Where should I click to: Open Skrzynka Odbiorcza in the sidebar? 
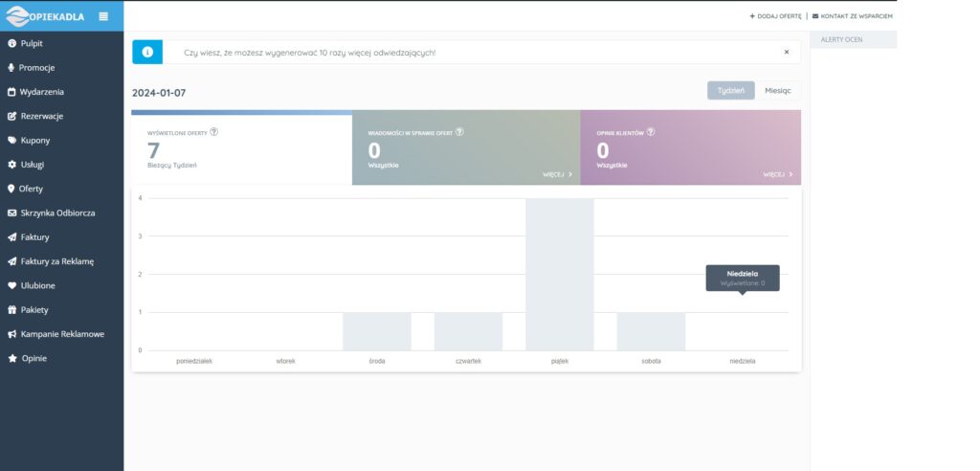57,213
